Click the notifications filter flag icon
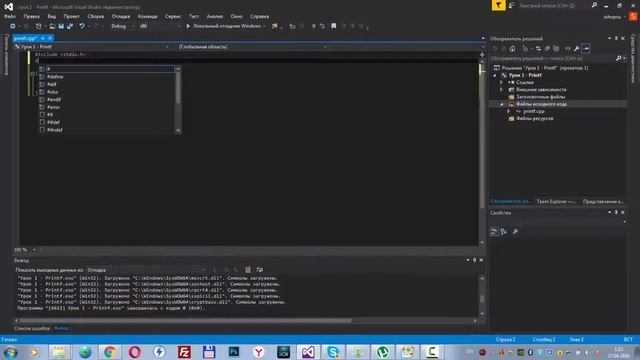 tap(498, 5)
